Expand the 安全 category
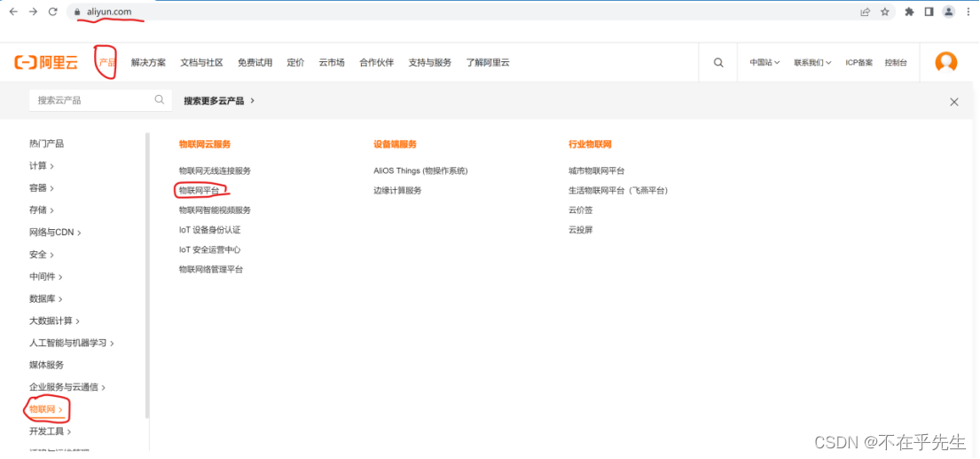 coord(42,255)
